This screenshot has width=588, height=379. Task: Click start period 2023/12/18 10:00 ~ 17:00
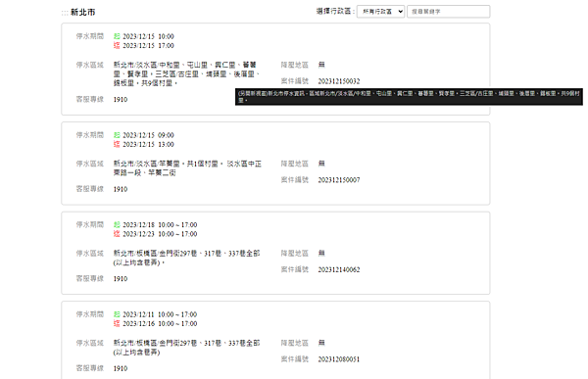pos(160,225)
